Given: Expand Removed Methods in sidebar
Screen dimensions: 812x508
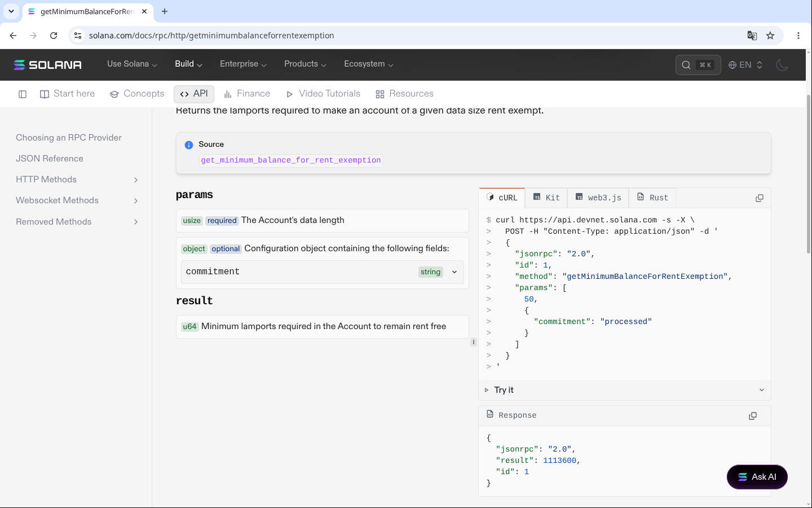Looking at the screenshot, I should coord(77,222).
